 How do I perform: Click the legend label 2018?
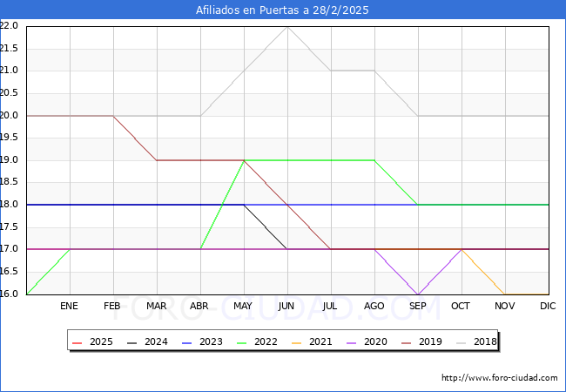(x=486, y=341)
